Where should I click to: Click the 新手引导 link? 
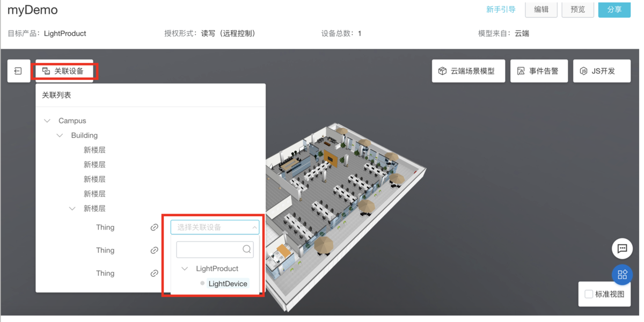click(x=501, y=10)
